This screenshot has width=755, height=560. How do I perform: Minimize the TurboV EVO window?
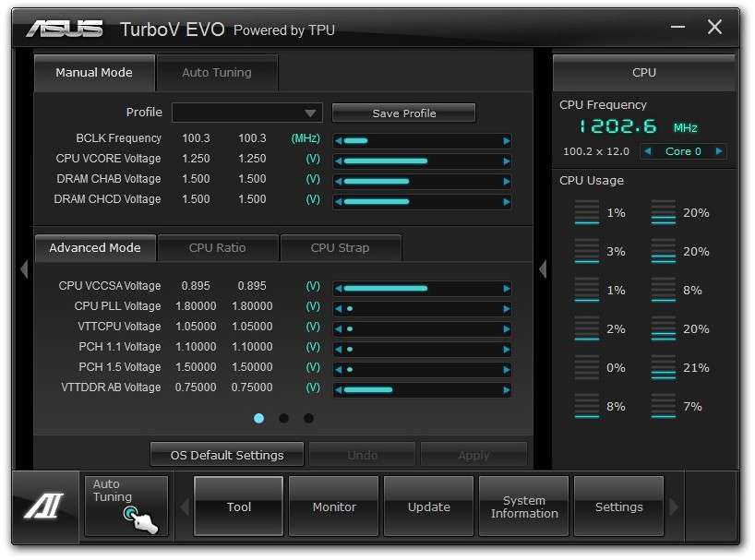pyautogui.click(x=678, y=27)
